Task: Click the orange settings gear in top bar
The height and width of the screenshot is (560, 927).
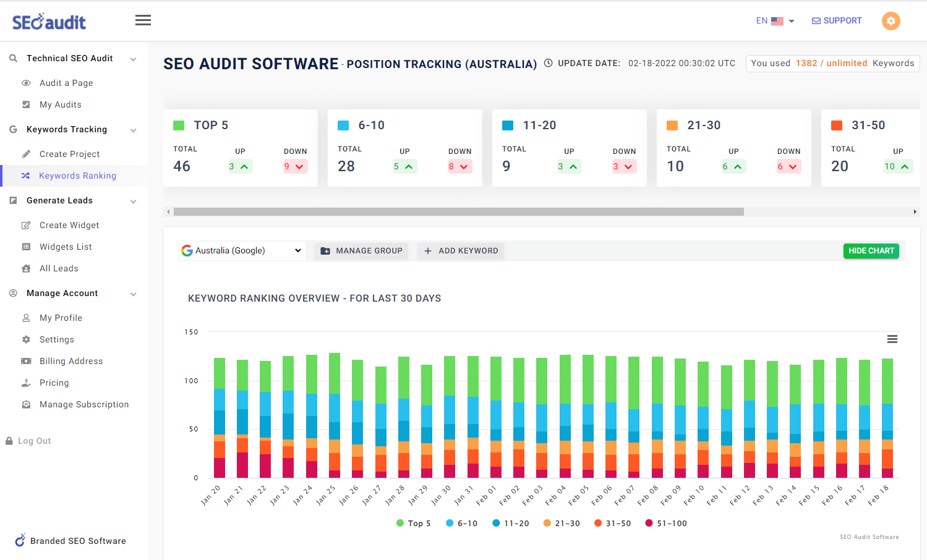Action: point(891,20)
